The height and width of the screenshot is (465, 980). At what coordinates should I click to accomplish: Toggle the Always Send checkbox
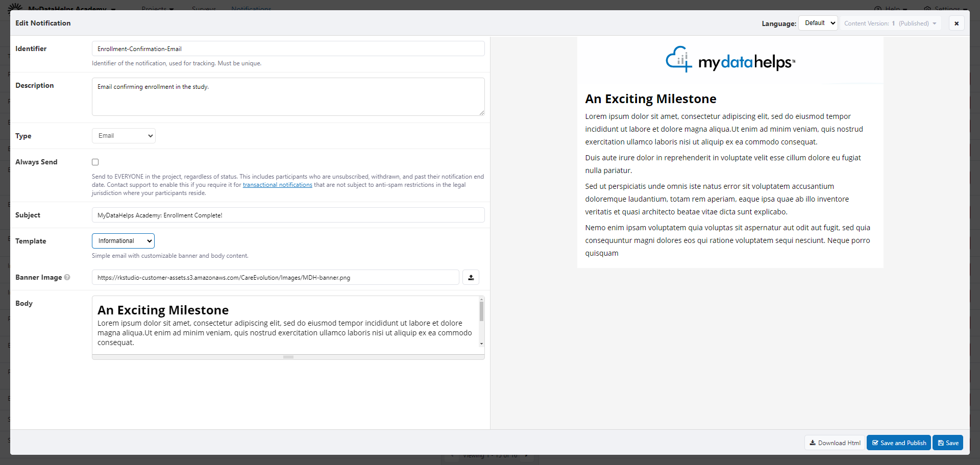(x=95, y=162)
